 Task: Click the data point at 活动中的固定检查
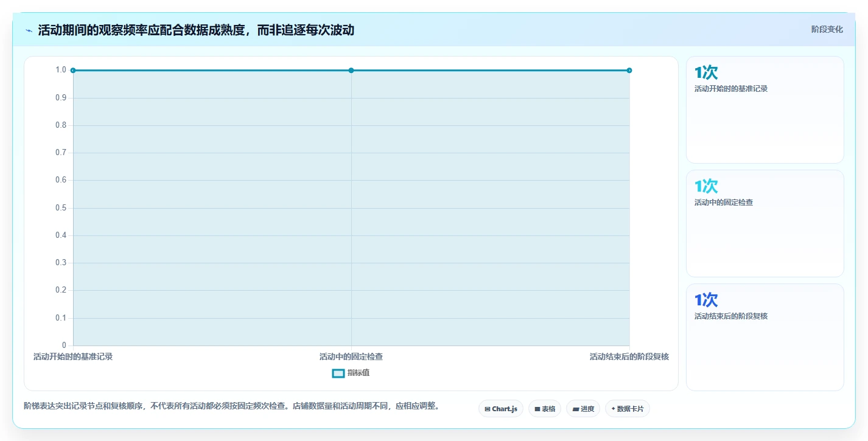[x=351, y=71]
